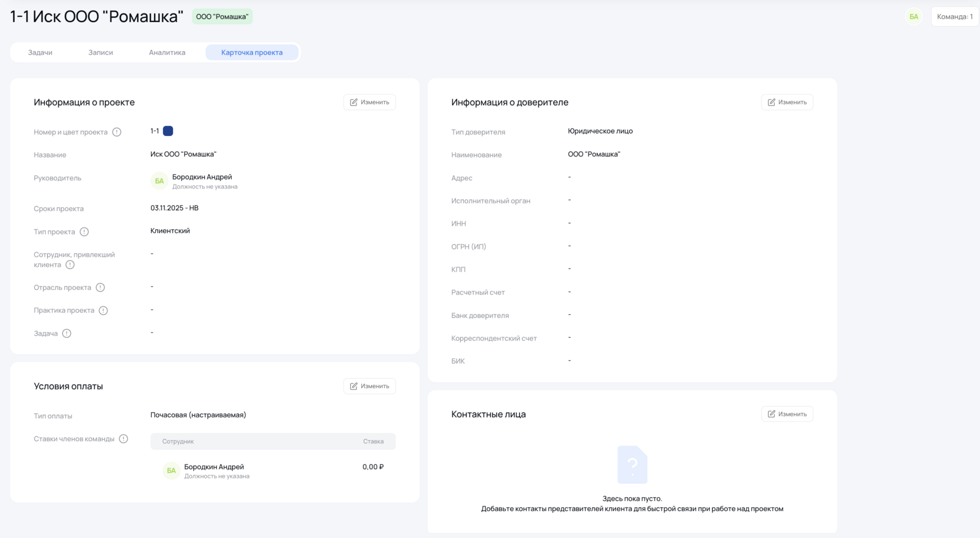Image resolution: width=980 pixels, height=538 pixels.
Task: Click info icon beside Отрасль проекта
Action: coord(100,288)
